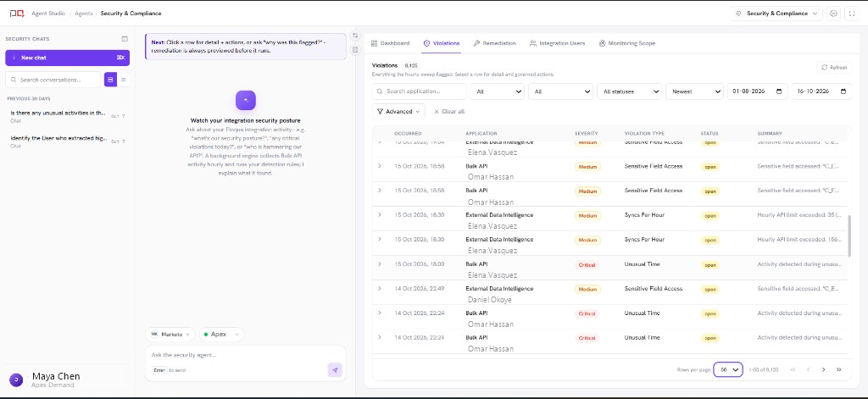
Task: Click magnifier icon in Search application field
Action: [381, 91]
